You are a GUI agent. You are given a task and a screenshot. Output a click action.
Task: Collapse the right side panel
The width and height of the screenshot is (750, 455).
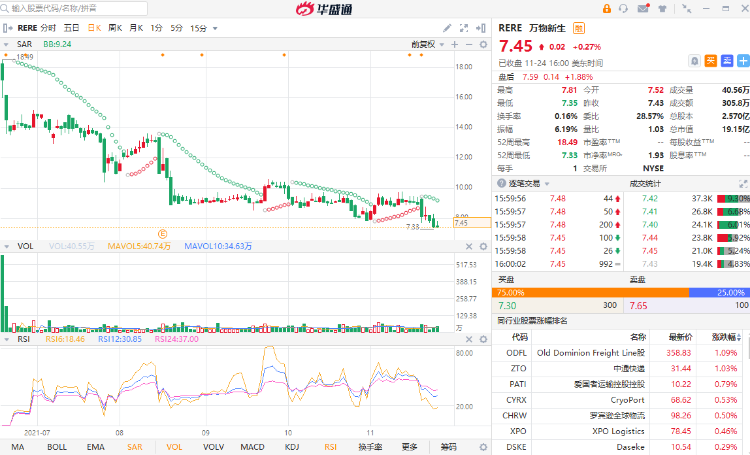[x=481, y=28]
